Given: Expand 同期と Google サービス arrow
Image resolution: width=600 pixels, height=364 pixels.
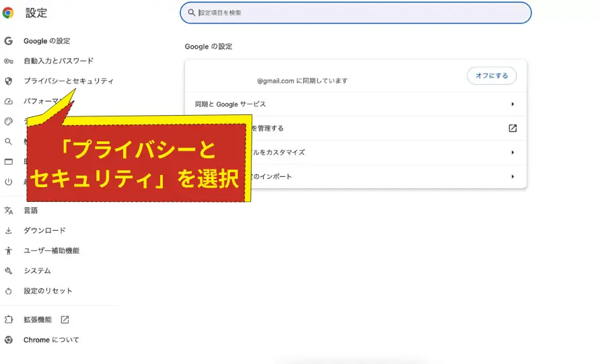Looking at the screenshot, I should click(513, 104).
